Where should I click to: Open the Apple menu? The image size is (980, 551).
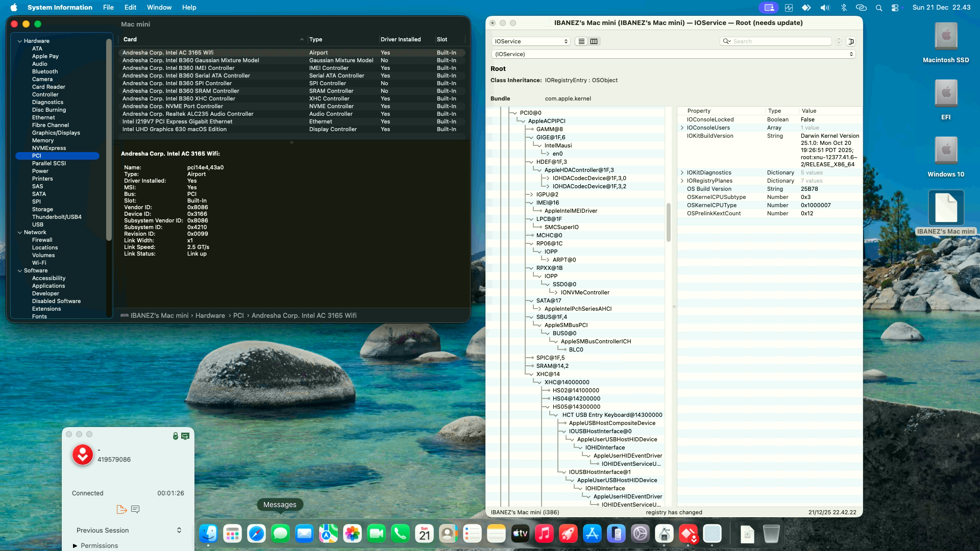tap(14, 7)
